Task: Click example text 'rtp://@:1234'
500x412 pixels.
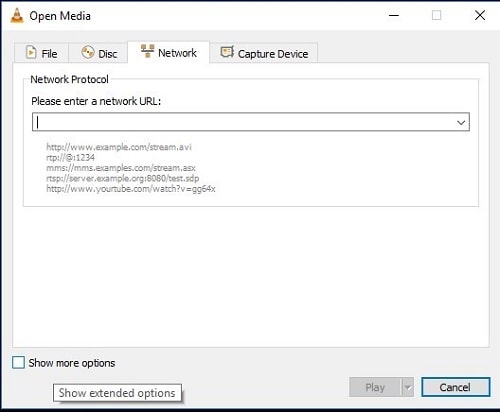Action: [70, 157]
